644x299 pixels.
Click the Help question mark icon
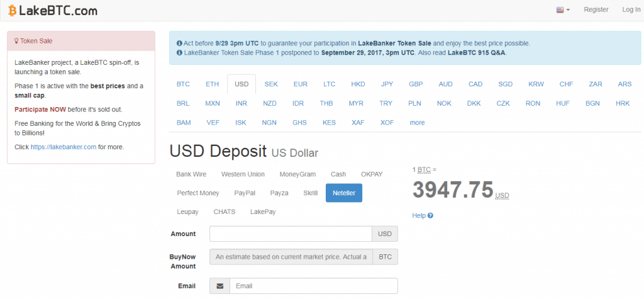[x=430, y=215]
